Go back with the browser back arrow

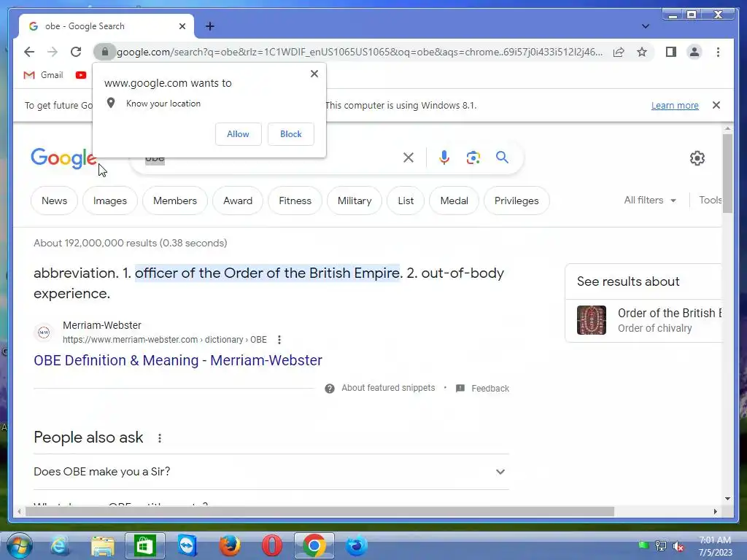pyautogui.click(x=29, y=52)
